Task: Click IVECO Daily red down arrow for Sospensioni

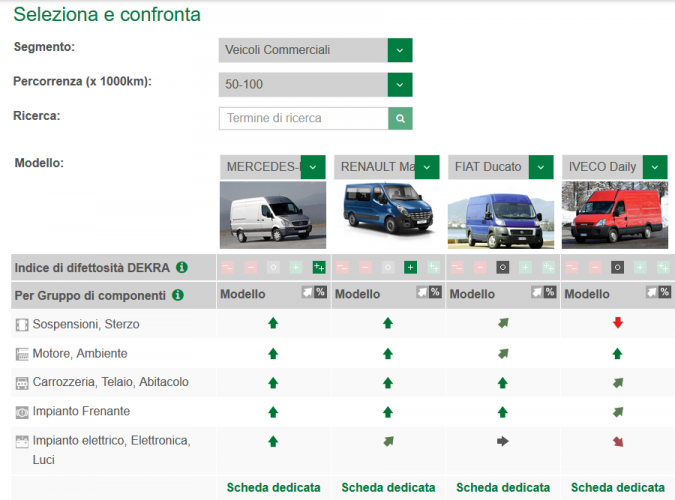Action: tap(617, 323)
